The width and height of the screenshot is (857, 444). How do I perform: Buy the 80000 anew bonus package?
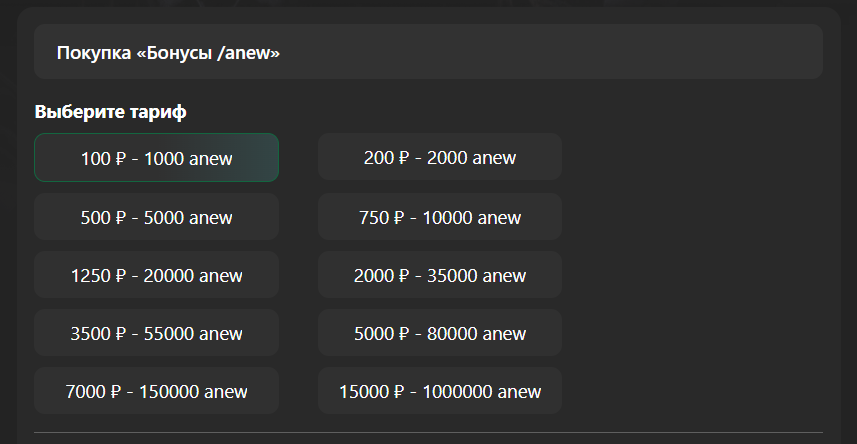click(x=440, y=332)
